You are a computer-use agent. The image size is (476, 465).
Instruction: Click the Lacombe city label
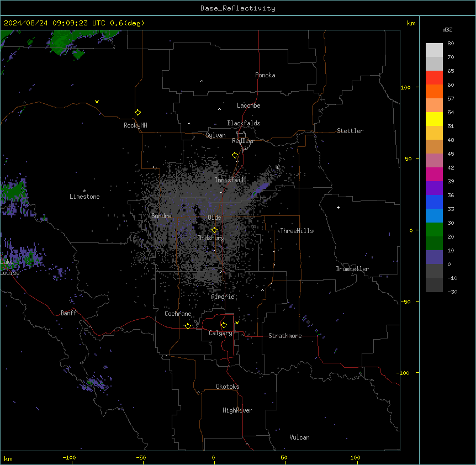coord(248,105)
